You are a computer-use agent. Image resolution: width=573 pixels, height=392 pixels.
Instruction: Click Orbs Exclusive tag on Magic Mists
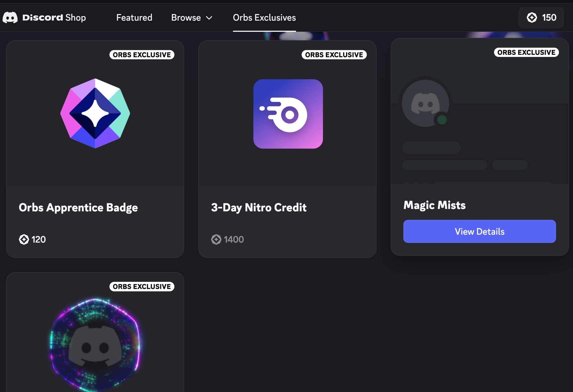pos(526,52)
